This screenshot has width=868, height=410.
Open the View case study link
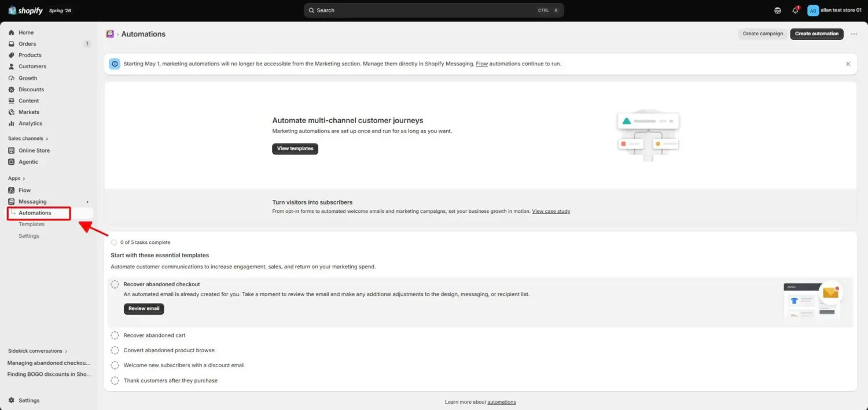(x=551, y=211)
